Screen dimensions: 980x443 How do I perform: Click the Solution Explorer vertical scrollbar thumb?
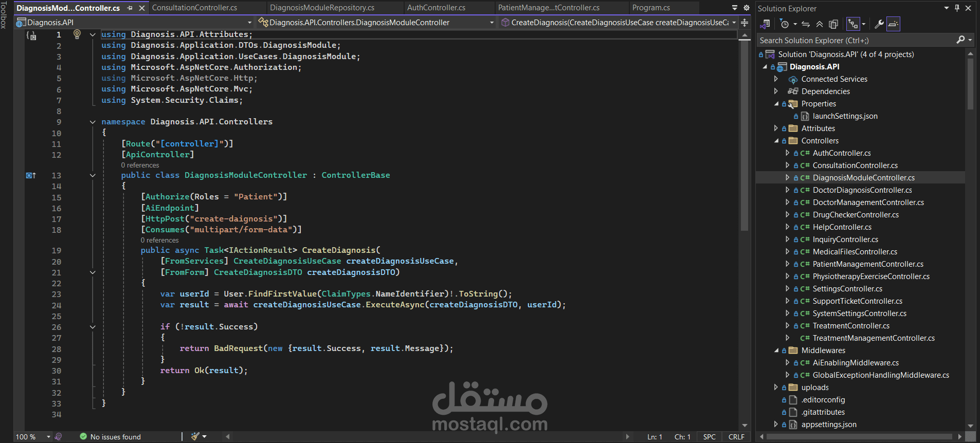[x=970, y=84]
